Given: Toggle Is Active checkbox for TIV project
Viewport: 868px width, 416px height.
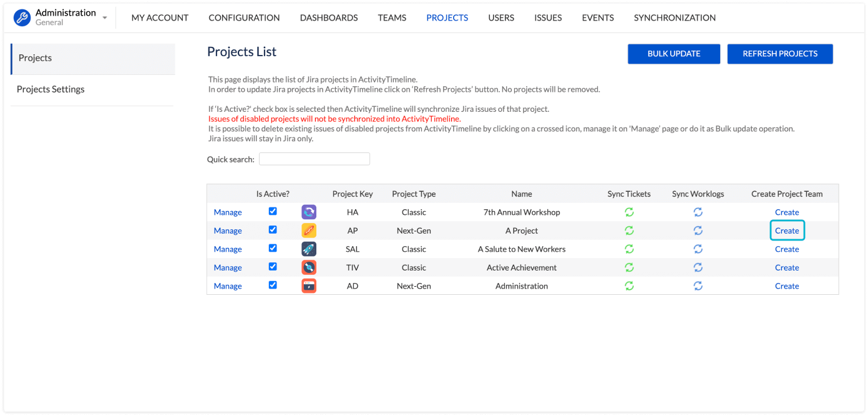Looking at the screenshot, I should pyautogui.click(x=273, y=267).
